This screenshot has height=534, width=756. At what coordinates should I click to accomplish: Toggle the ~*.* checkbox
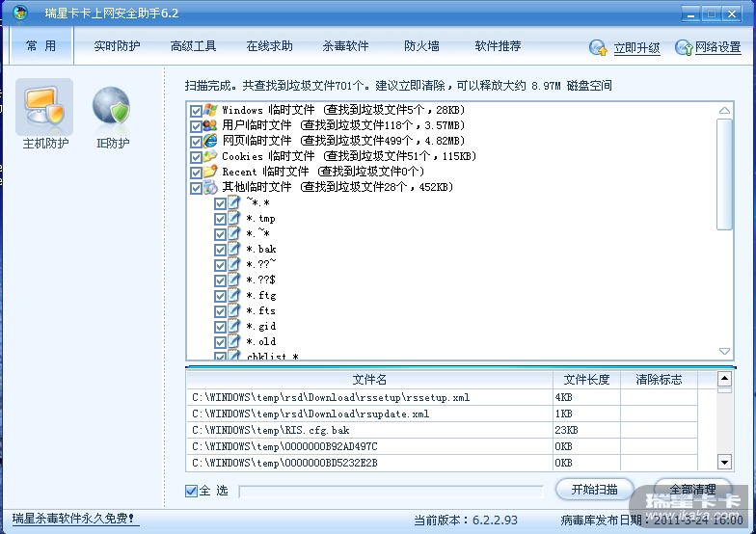point(220,204)
